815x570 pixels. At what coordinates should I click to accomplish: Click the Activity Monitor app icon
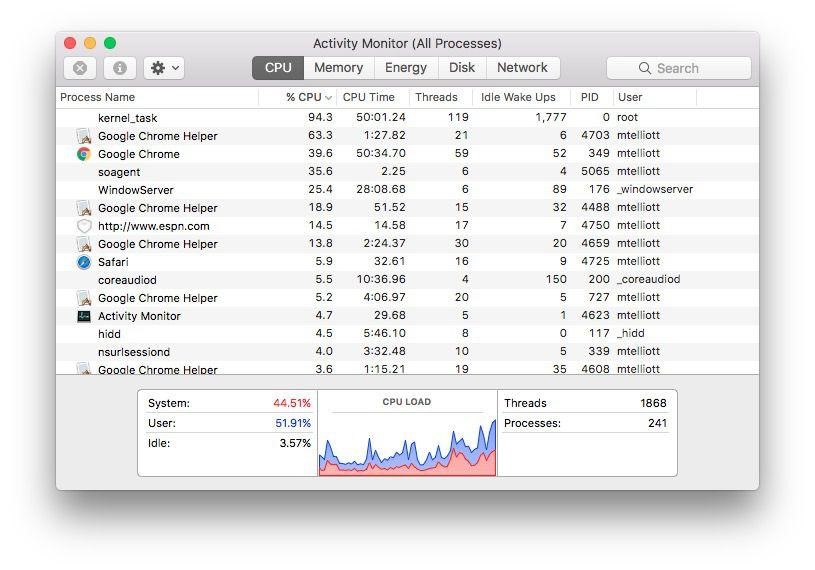pos(84,316)
